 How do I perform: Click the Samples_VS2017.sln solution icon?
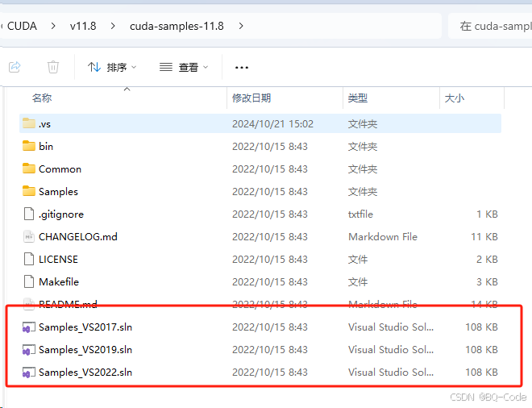29,327
